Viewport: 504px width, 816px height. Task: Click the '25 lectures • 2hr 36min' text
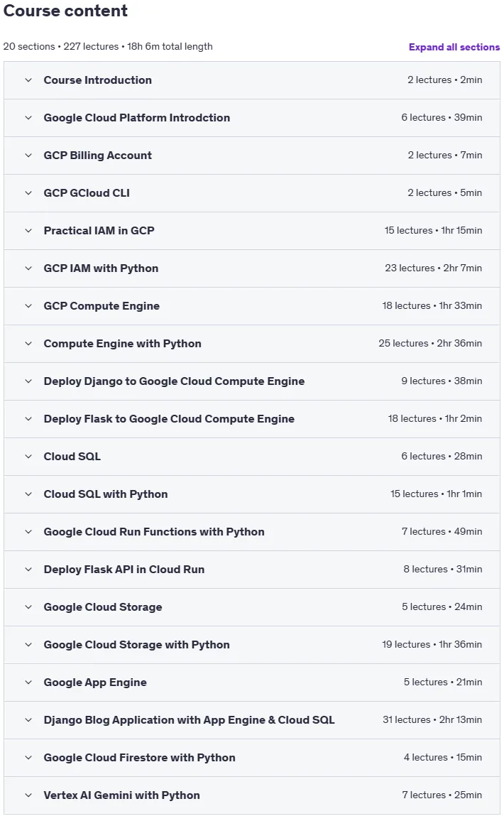click(x=430, y=344)
